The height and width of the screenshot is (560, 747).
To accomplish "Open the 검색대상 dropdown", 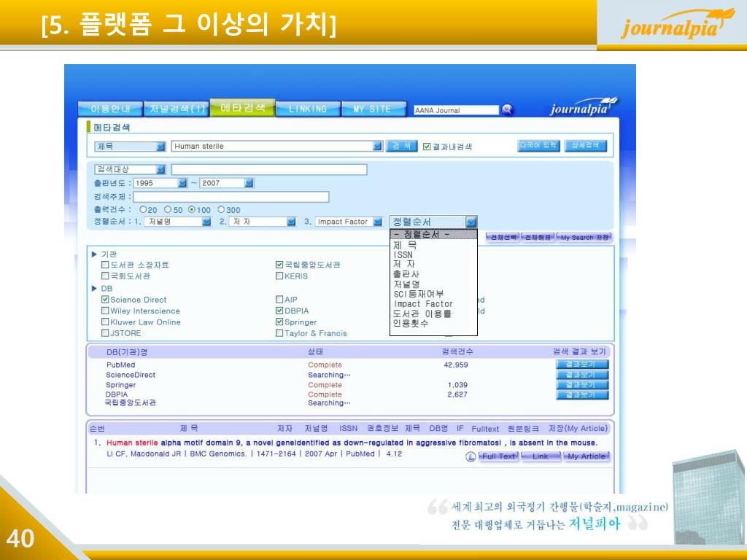I will click(160, 169).
